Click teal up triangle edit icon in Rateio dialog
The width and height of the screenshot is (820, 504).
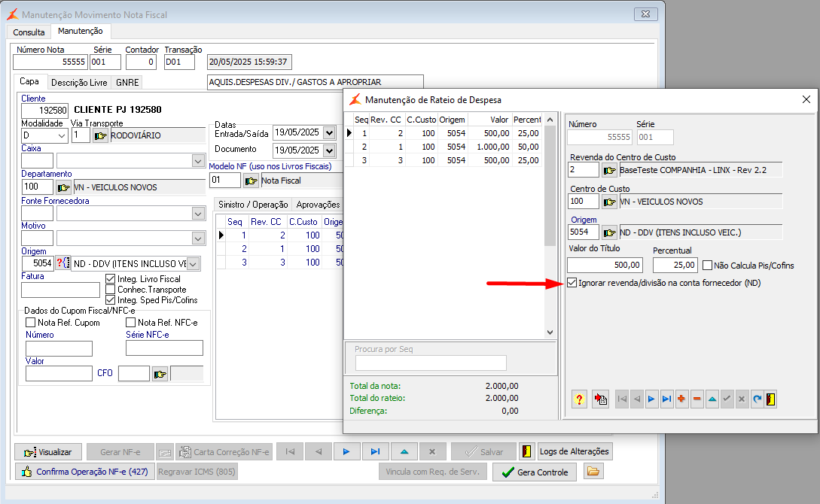pyautogui.click(x=712, y=399)
